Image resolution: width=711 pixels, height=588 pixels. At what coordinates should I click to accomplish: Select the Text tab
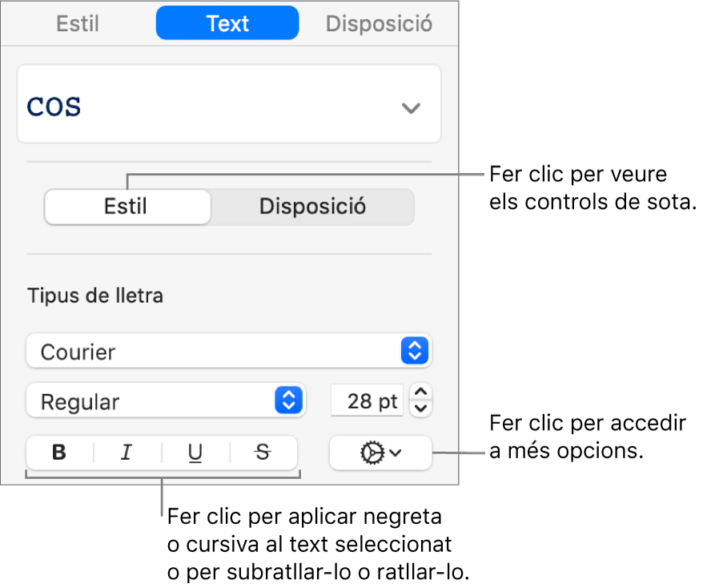(x=227, y=23)
